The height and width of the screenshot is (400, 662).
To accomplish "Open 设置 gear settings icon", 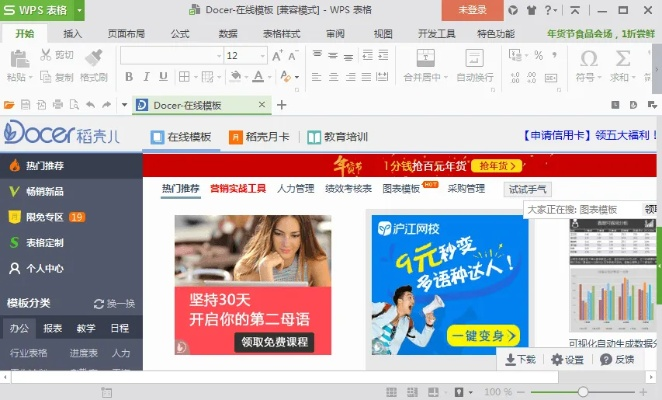I will (568, 360).
